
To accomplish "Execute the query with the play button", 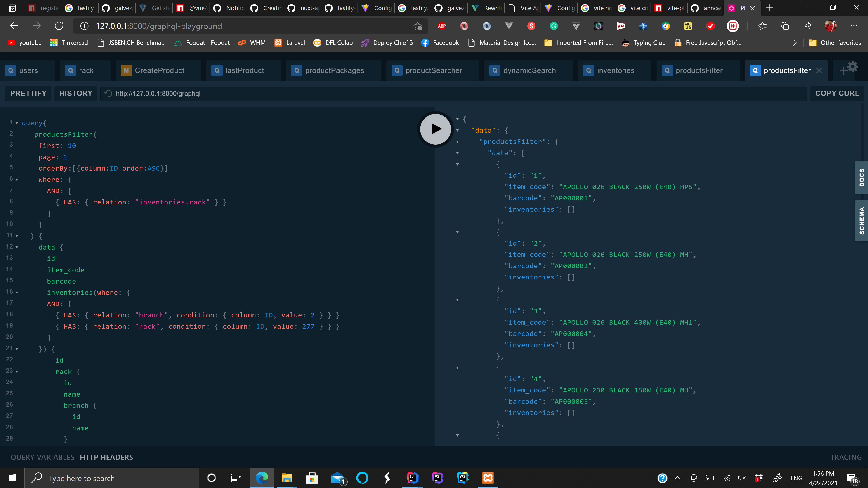I will click(435, 129).
